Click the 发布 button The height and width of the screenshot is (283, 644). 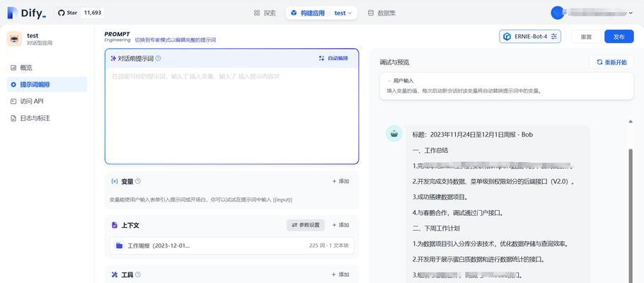point(619,37)
